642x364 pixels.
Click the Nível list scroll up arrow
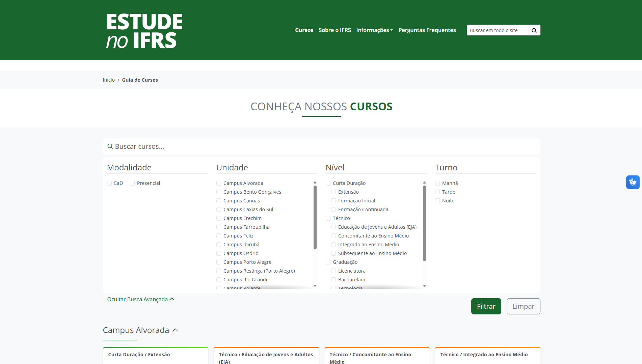pos(425,183)
